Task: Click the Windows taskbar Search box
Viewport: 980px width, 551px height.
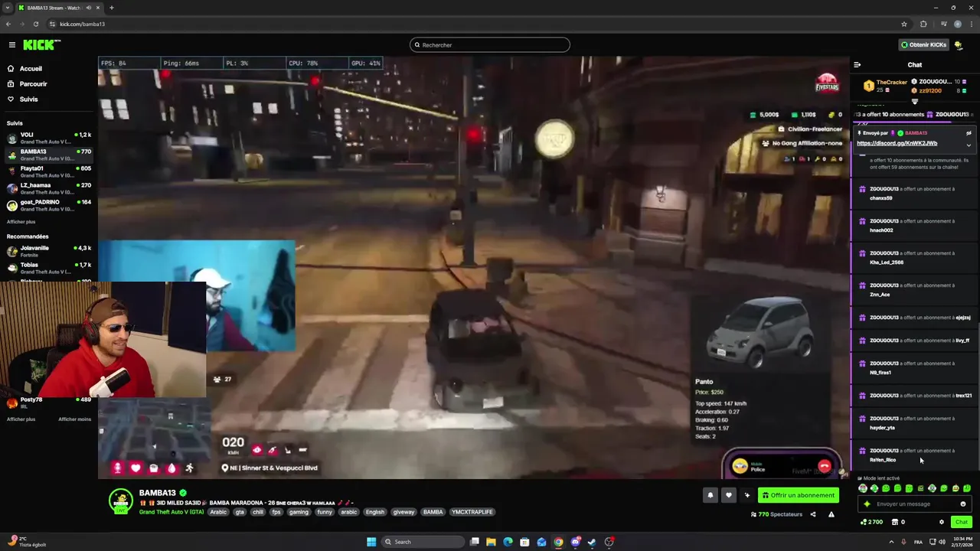Action: 423,542
